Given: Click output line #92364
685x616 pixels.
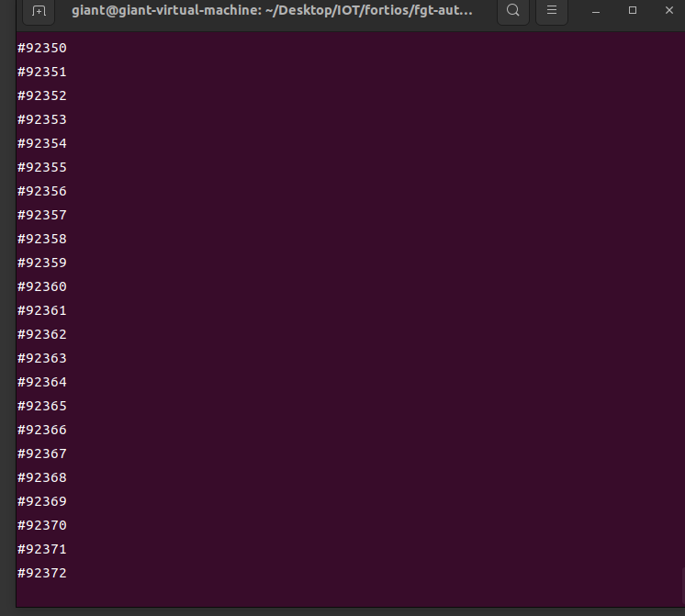Looking at the screenshot, I should (42, 382).
